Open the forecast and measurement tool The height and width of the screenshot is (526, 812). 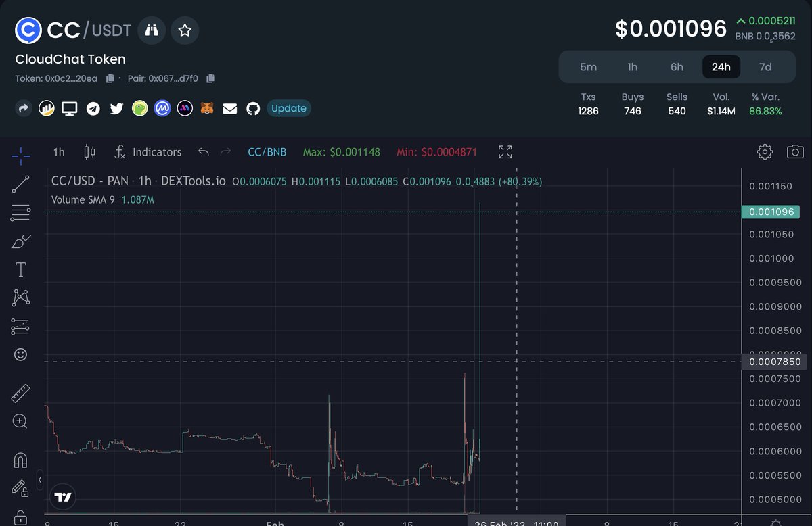pyautogui.click(x=20, y=327)
